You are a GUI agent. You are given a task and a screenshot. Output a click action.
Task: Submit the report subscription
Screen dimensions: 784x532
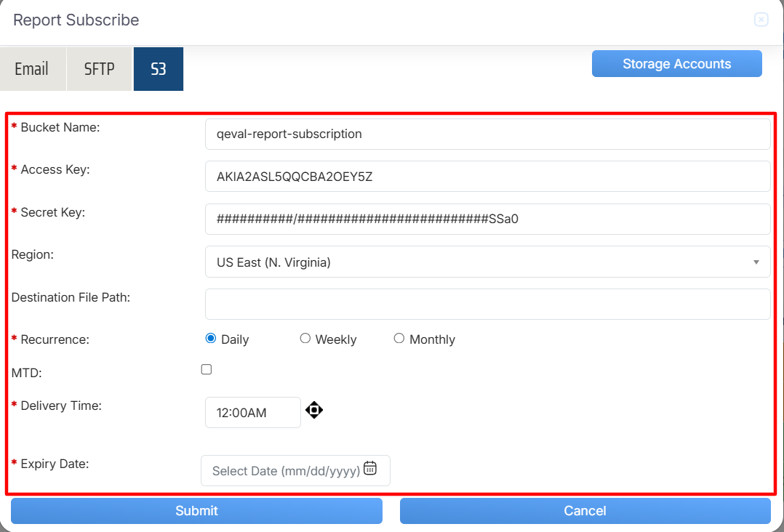[x=196, y=510]
